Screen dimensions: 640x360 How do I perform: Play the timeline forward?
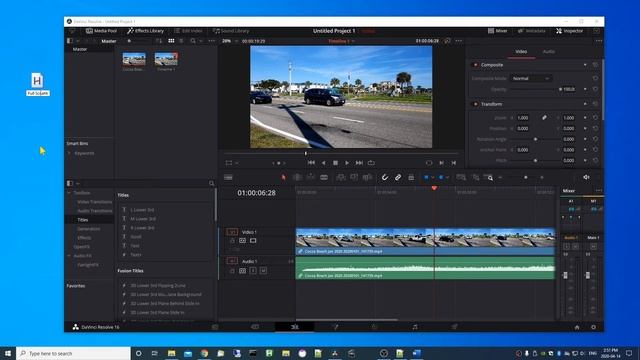(x=347, y=163)
